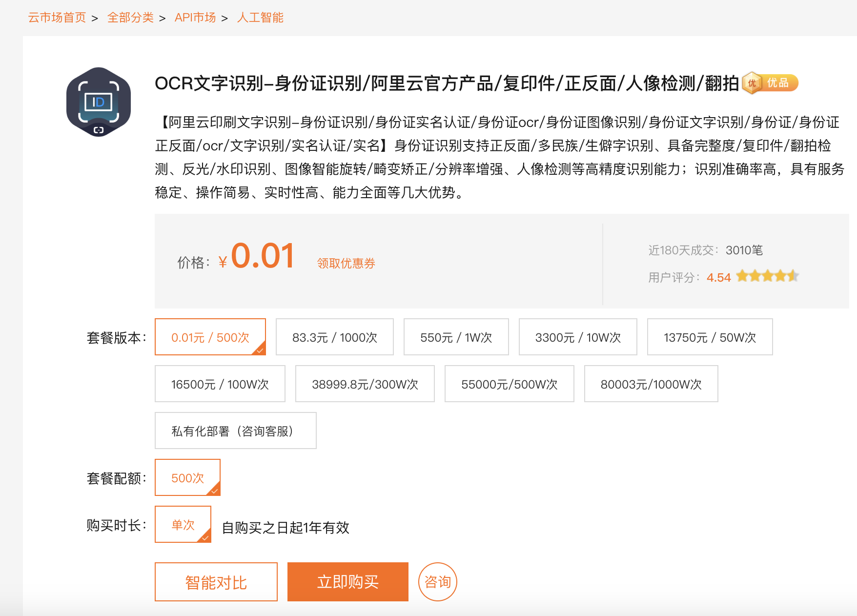Select the 单次 purchase duration
Screen dimensions: 857x616
tap(183, 524)
